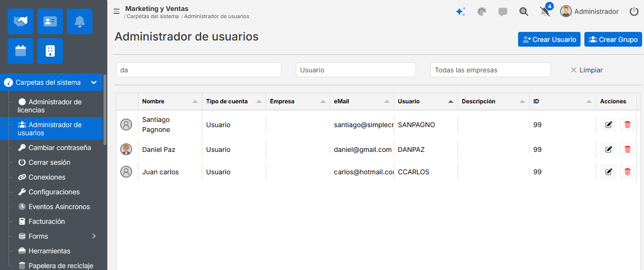Image resolution: width=644 pixels, height=270 pixels.
Task: Open the chat bubble messages icon
Action: [503, 12]
